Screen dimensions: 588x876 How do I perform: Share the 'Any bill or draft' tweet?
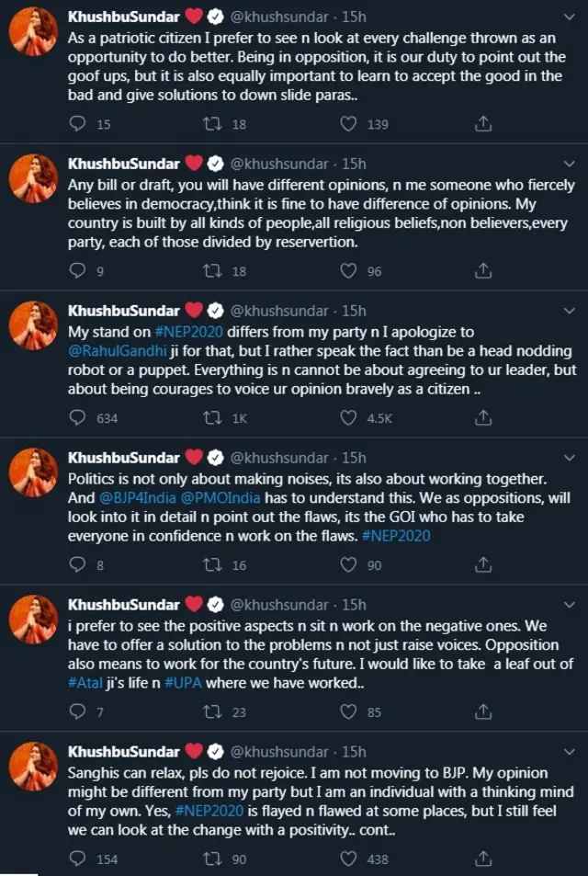pos(483,271)
